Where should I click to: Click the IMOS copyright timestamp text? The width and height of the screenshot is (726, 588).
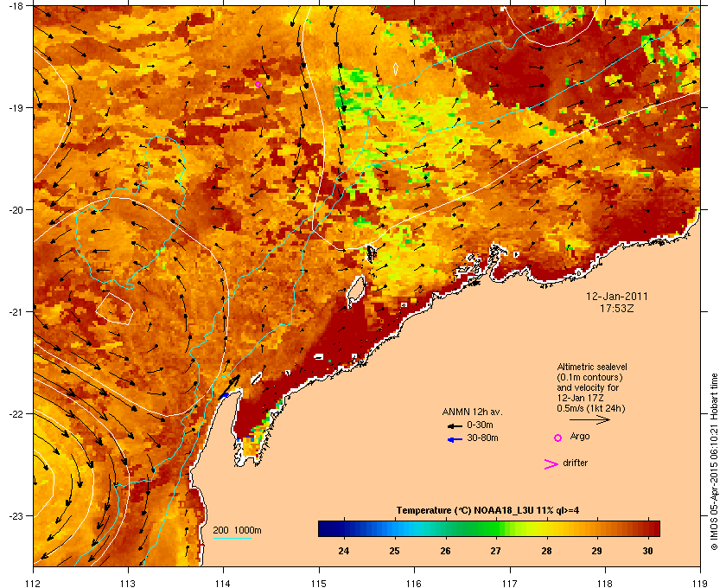714,463
